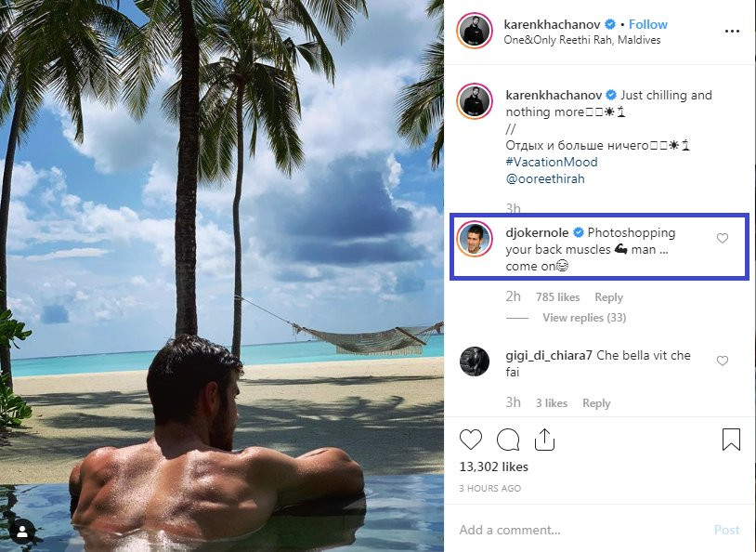The width and height of the screenshot is (756, 552).
Task: View the 13,302 likes list
Action: point(494,467)
